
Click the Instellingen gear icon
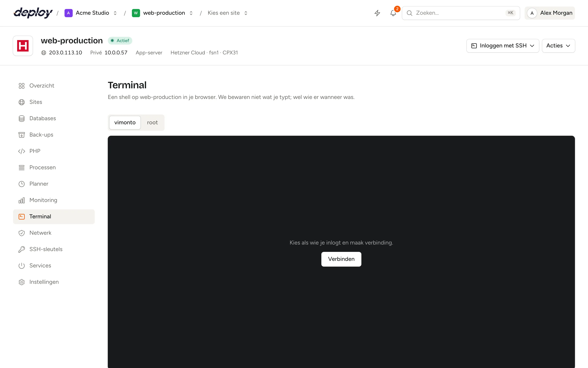pyautogui.click(x=22, y=282)
